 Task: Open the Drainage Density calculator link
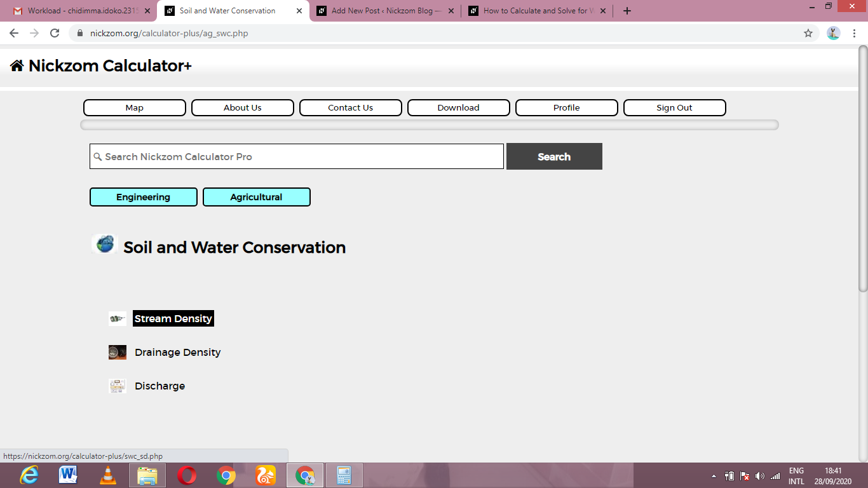(178, 352)
